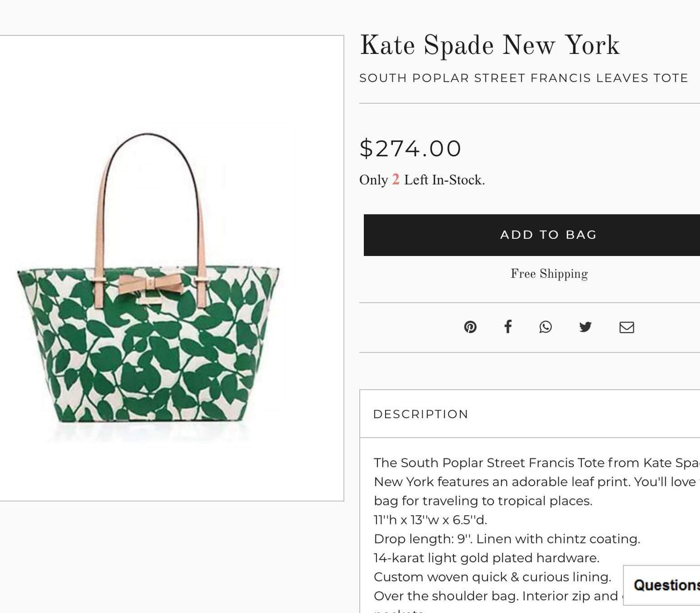Viewport: 700px width, 613px height.
Task: Open the Questions chat widget
Action: [x=664, y=585]
